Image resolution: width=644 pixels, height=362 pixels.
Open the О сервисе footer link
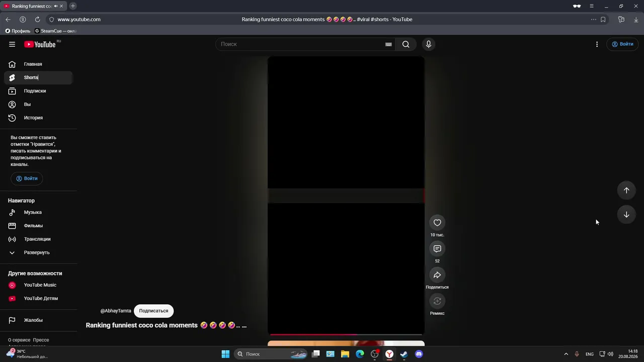(x=19, y=340)
